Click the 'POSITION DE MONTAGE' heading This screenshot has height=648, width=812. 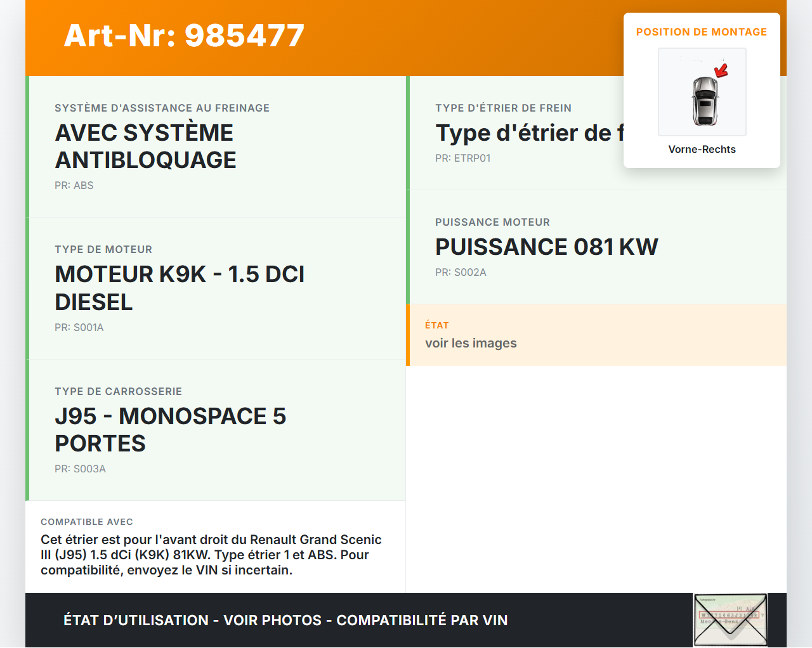point(701,32)
